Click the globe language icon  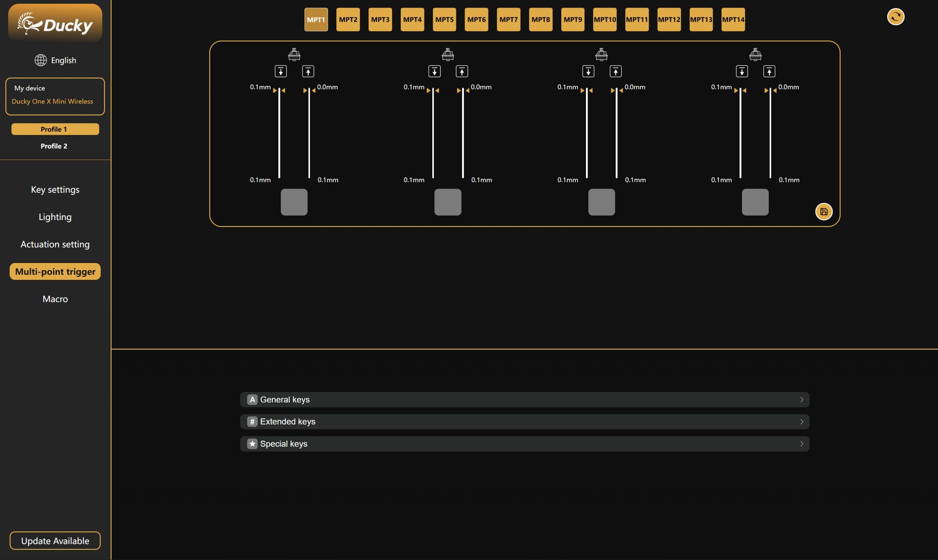41,60
